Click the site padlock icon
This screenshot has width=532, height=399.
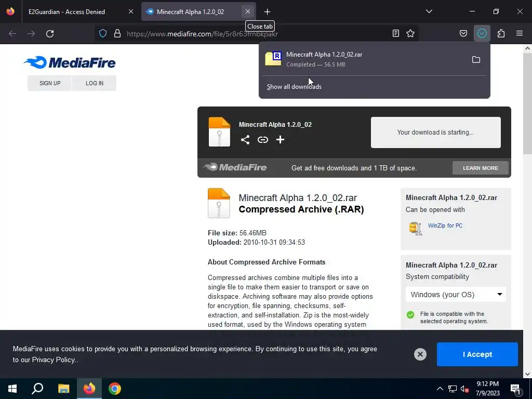point(117,34)
